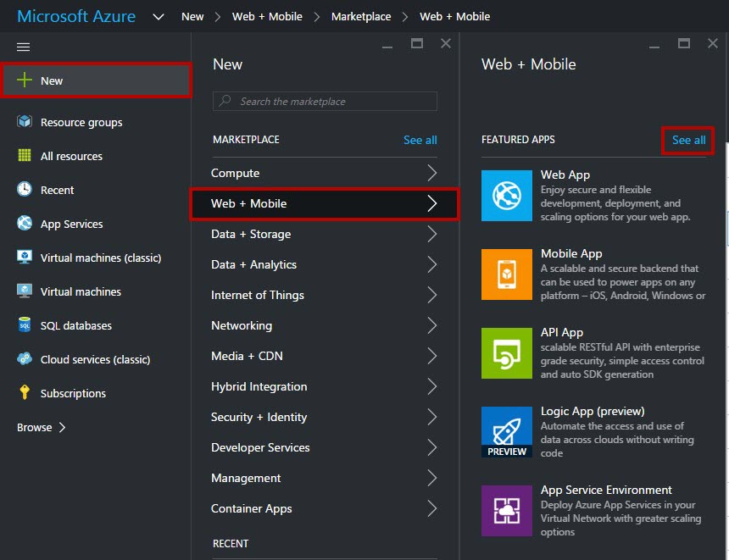The height and width of the screenshot is (560, 729).
Task: Open Subscriptions label in sidebar
Action: pyautogui.click(x=73, y=393)
